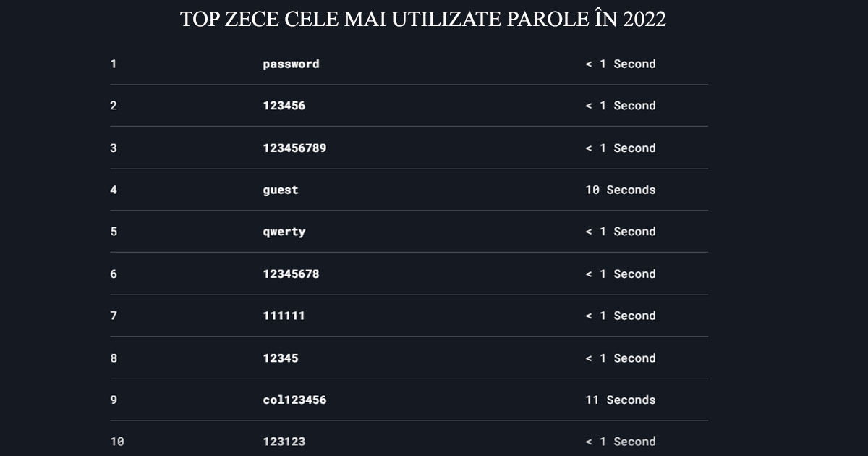This screenshot has width=868, height=456.
Task: Click rank number 4 beside guest
Action: pyautogui.click(x=113, y=190)
